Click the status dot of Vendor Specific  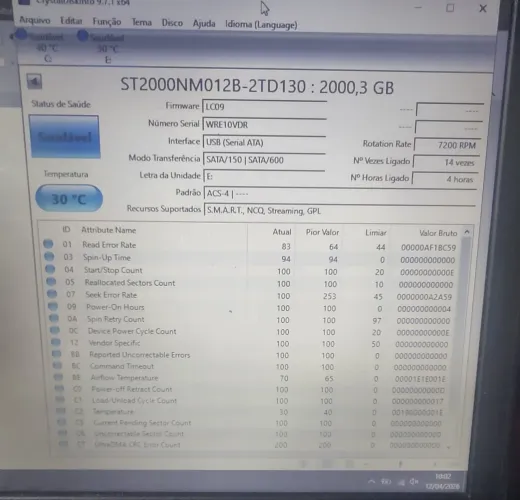(56, 342)
